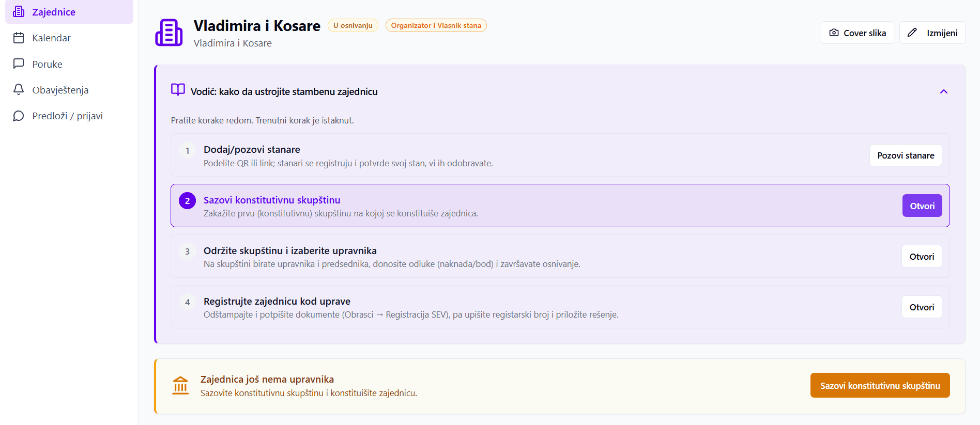The height and width of the screenshot is (425, 980).
Task: Click the Dodaj/pozovi stanare step title
Action: pyautogui.click(x=252, y=149)
